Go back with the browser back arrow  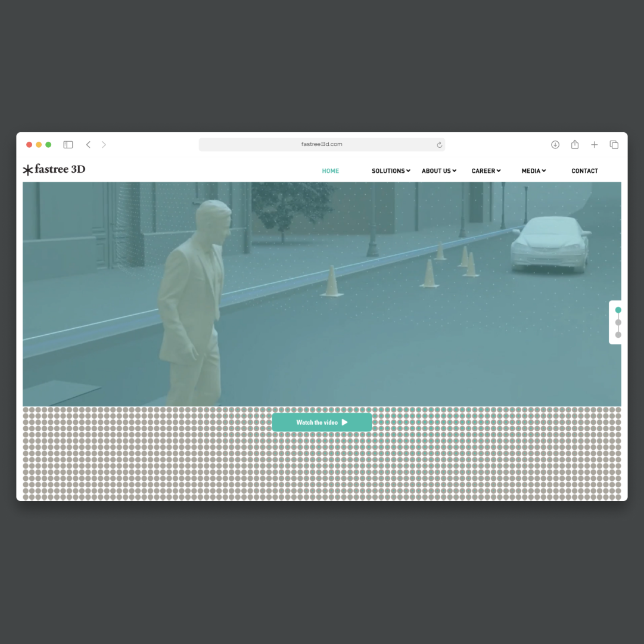pyautogui.click(x=88, y=145)
